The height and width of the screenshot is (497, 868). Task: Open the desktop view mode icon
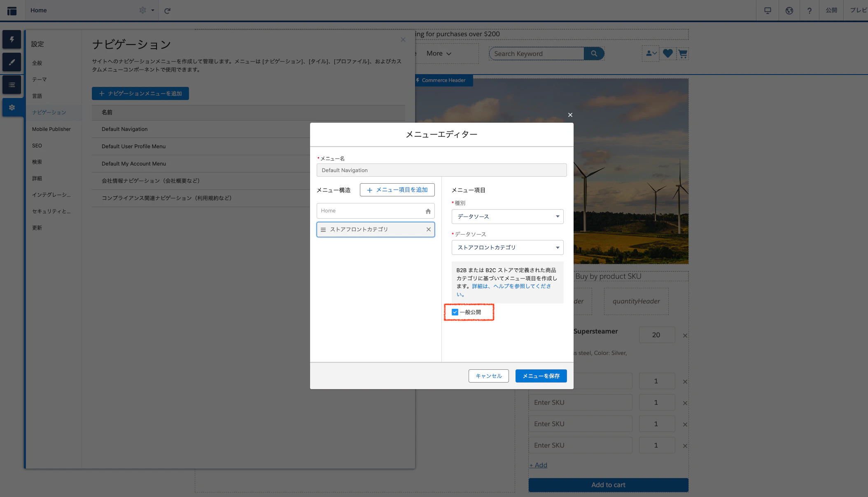[768, 10]
